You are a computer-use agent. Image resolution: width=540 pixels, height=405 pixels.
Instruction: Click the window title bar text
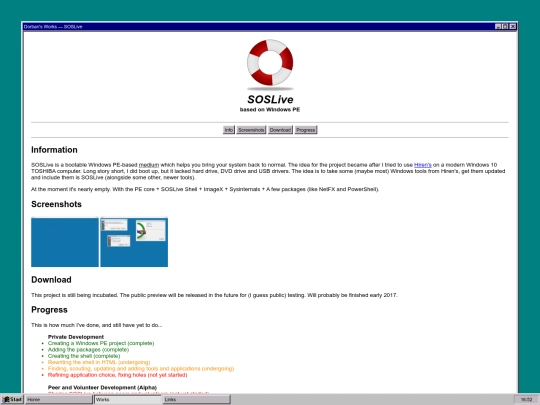pyautogui.click(x=53, y=27)
